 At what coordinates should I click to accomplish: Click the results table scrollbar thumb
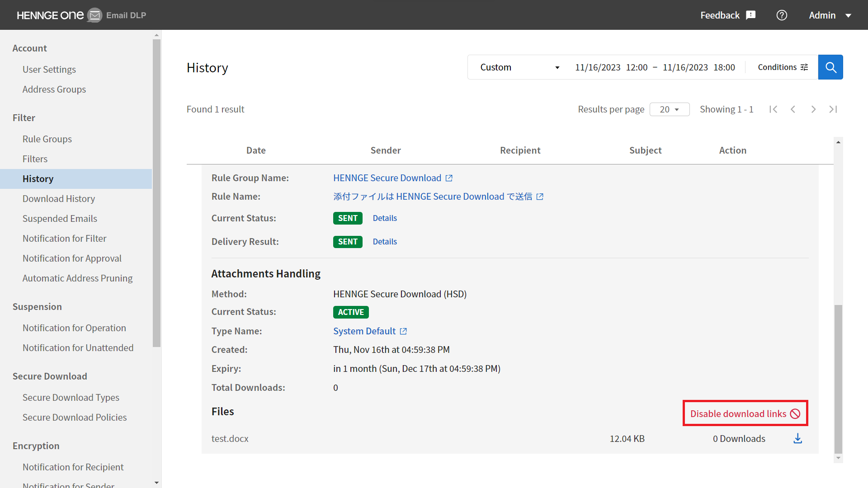838,379
